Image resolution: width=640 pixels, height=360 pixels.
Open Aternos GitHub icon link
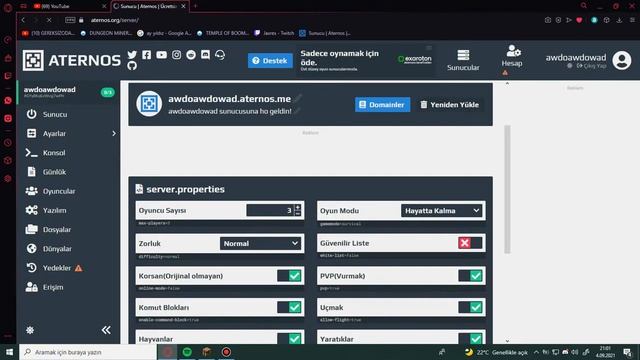coord(132,66)
